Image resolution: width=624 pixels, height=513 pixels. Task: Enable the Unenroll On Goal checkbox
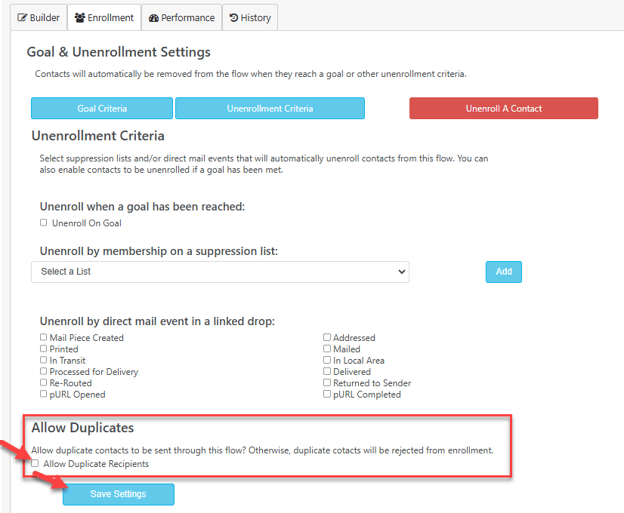(x=43, y=222)
